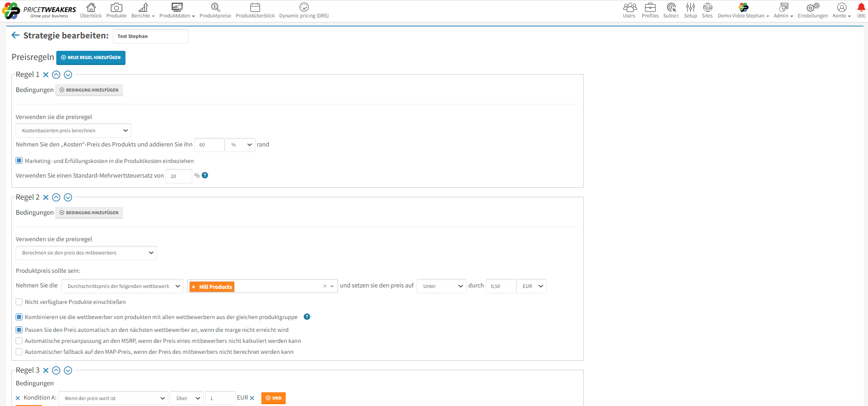Move Regel 1 up
868x406 pixels.
pos(56,75)
